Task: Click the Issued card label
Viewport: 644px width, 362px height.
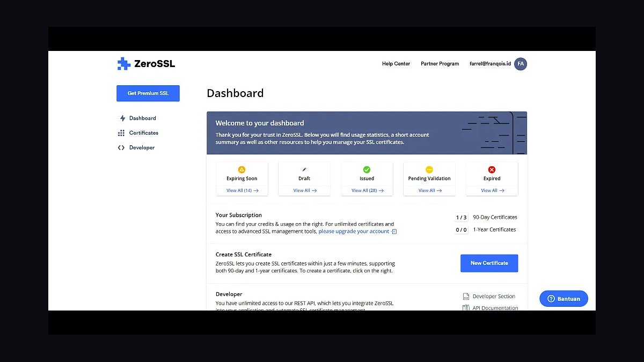Action: coord(367,179)
